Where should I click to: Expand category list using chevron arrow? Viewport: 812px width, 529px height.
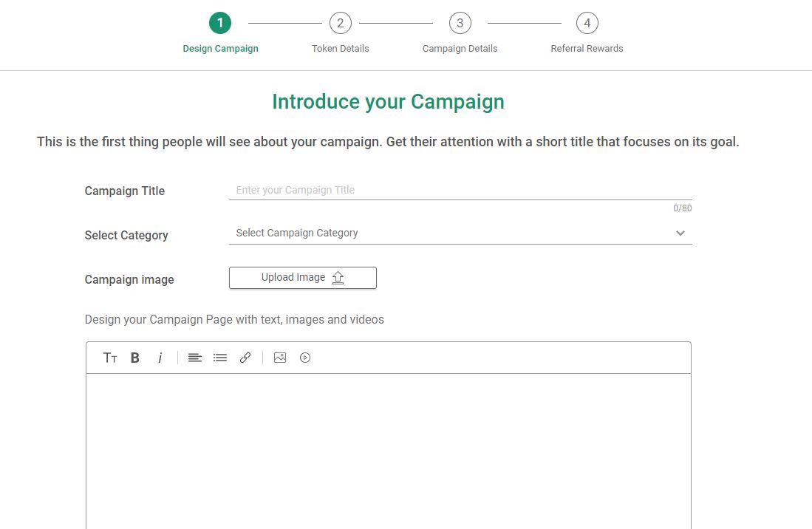680,233
